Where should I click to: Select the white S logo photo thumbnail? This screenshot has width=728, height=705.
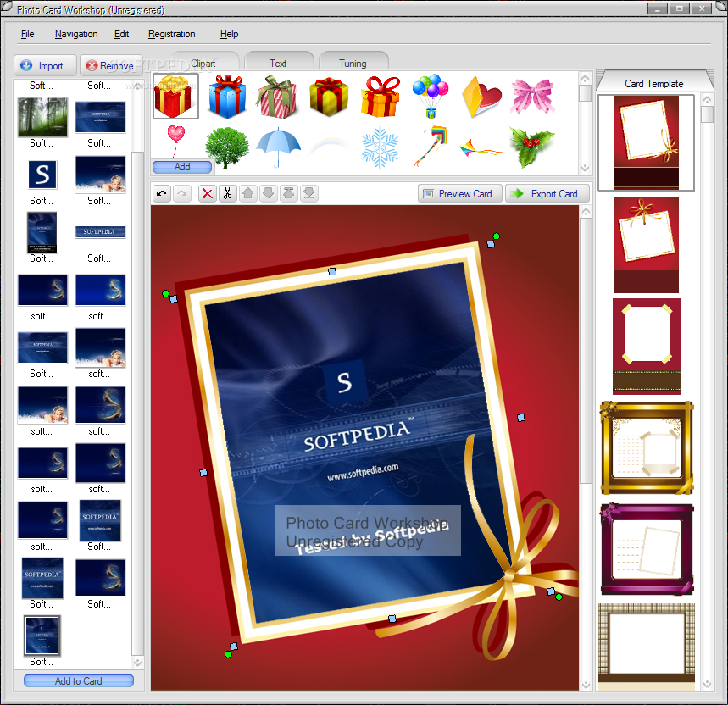coord(42,175)
